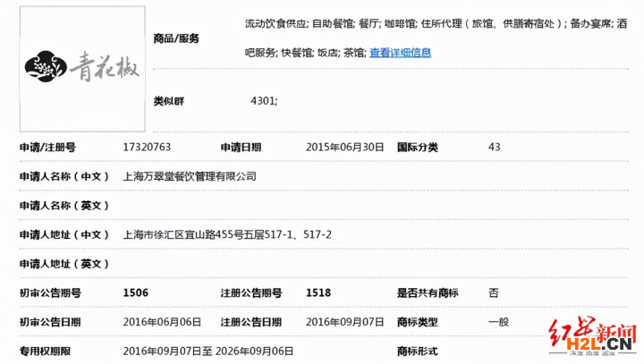This screenshot has width=644, height=364.
Task: Click the 注册公告日期 label
Action: tap(251, 322)
